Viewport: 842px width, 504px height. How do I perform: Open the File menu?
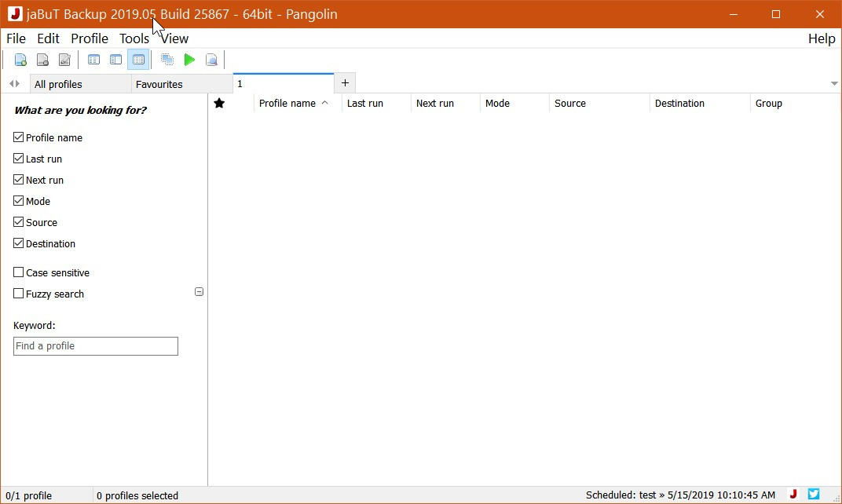[16, 38]
